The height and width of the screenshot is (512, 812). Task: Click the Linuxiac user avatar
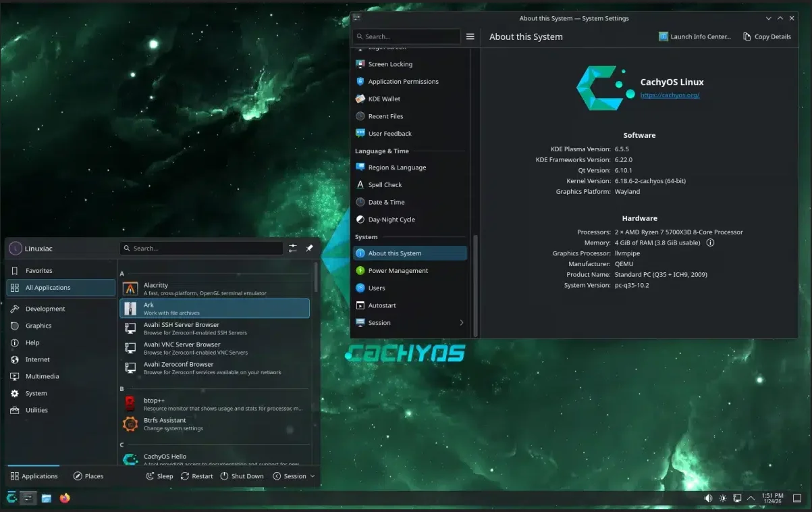[x=16, y=249]
